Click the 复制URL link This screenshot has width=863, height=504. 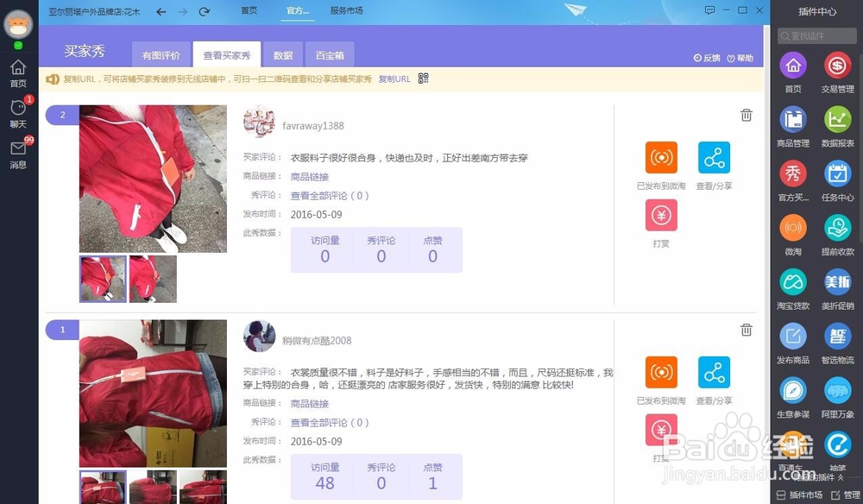click(x=394, y=78)
